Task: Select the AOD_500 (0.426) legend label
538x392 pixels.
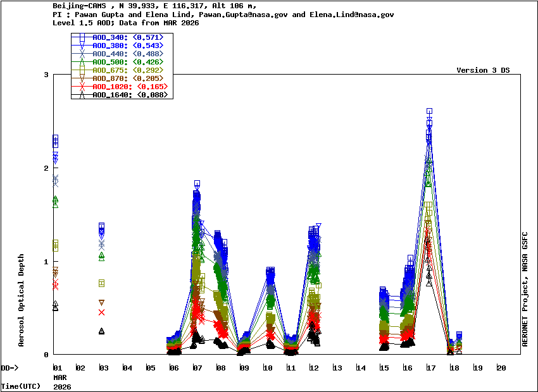Action: coord(128,62)
